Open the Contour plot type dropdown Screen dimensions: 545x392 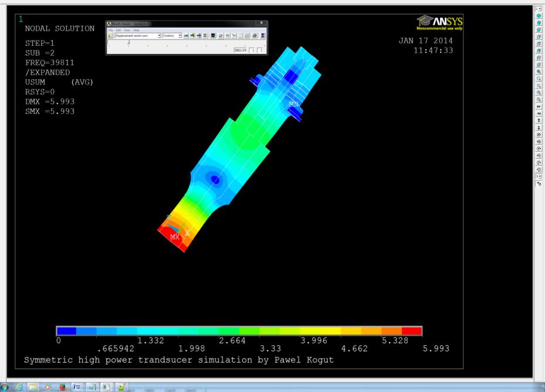[x=172, y=35]
